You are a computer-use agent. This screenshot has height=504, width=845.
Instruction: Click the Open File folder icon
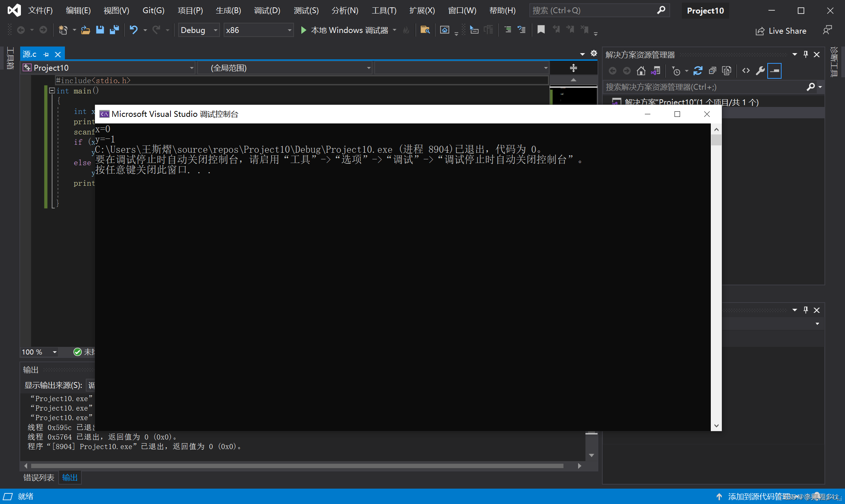[85, 30]
